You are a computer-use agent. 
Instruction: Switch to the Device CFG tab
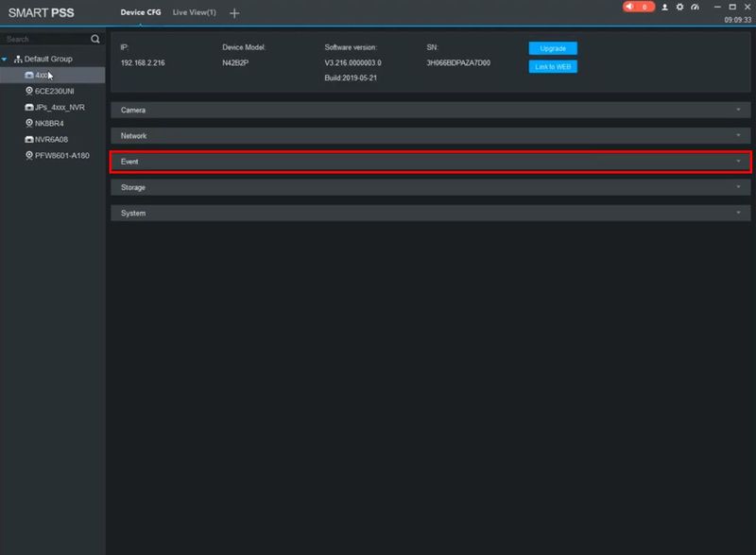point(140,12)
